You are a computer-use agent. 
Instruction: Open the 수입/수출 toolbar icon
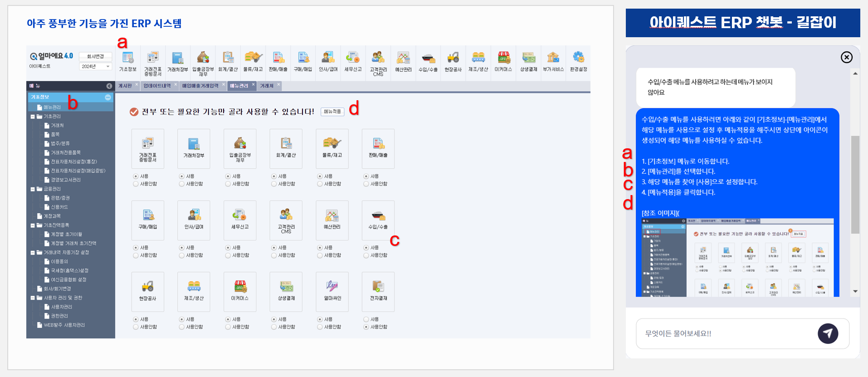click(x=428, y=62)
